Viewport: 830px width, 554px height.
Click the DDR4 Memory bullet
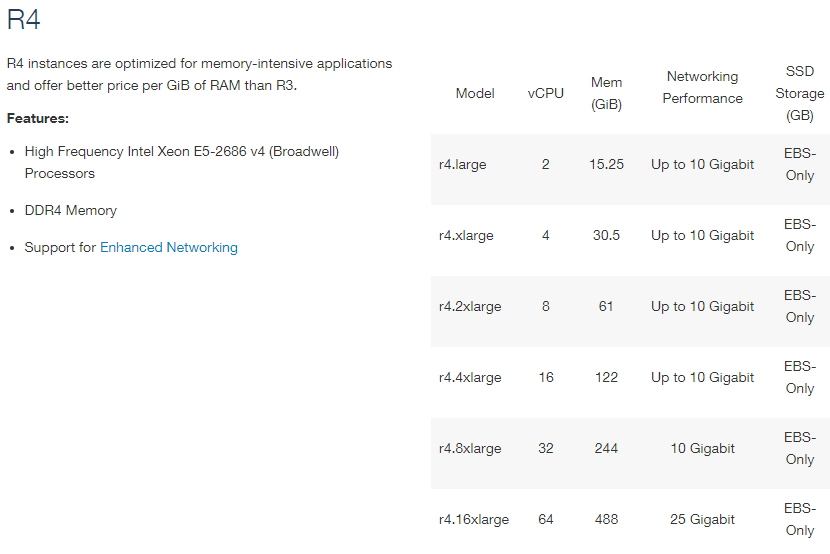pos(70,211)
